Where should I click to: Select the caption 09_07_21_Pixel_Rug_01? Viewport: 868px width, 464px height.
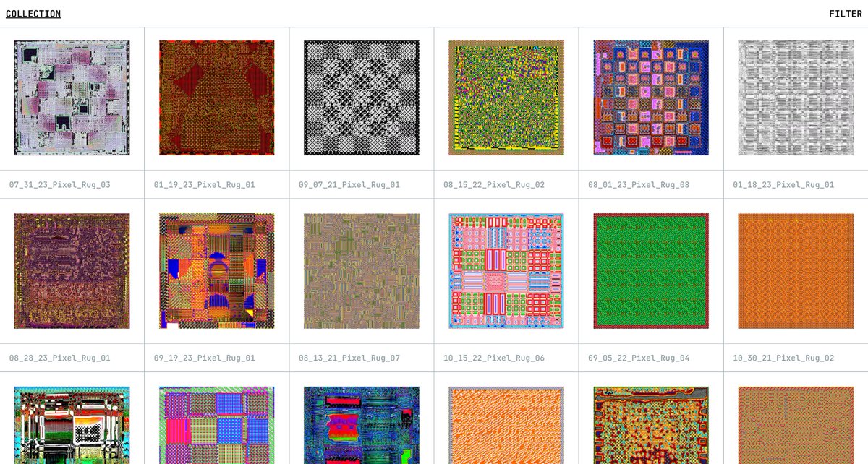(349, 185)
